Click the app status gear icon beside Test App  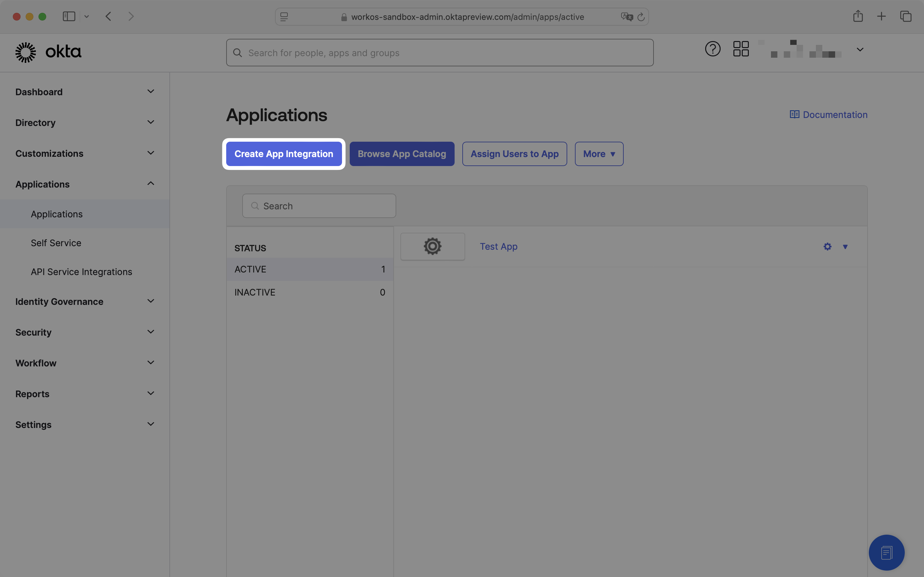click(432, 246)
